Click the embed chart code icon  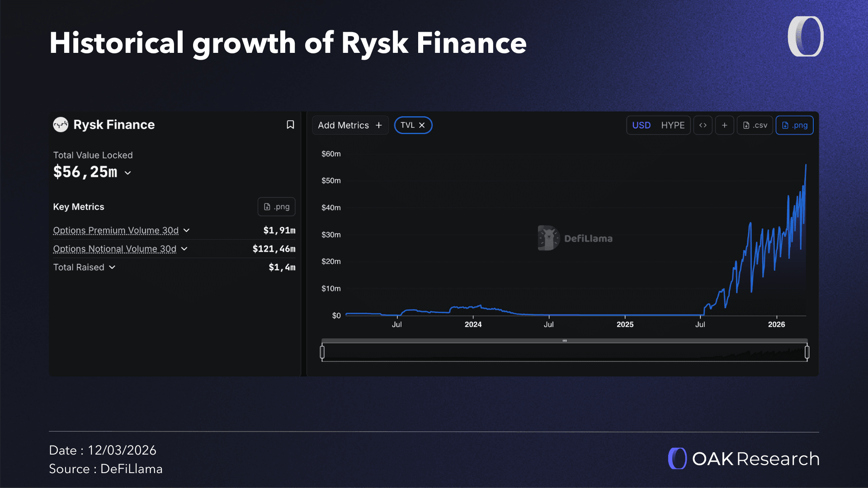(703, 125)
